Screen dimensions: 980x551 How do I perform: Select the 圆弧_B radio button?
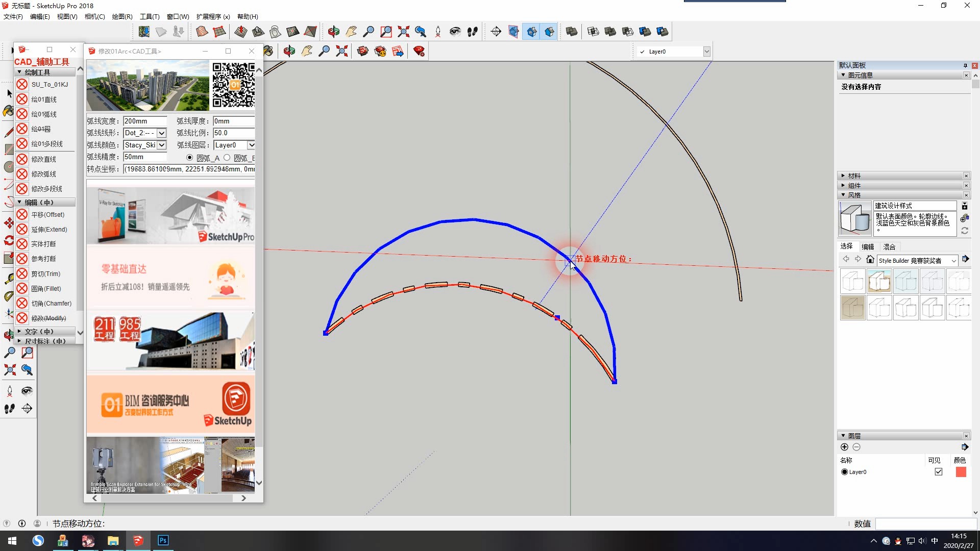click(227, 158)
